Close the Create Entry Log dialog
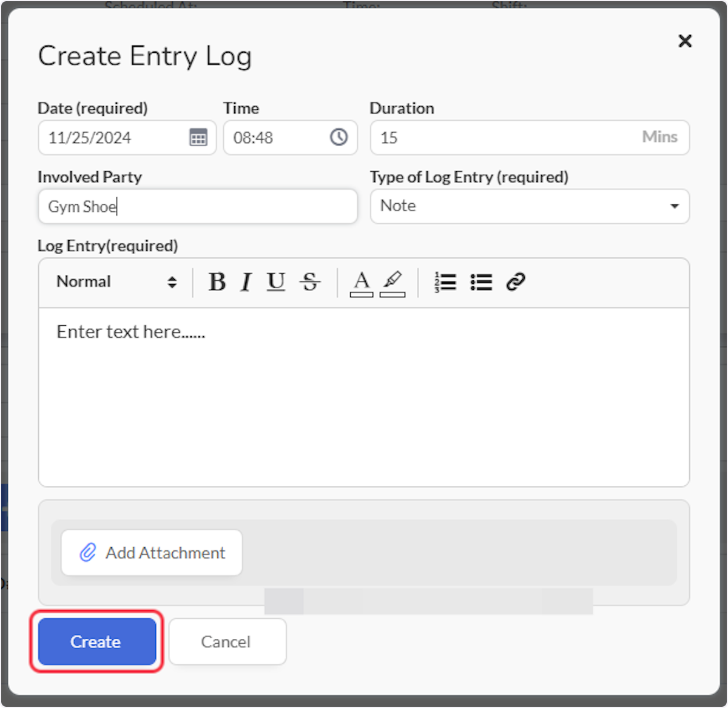This screenshot has height=708, width=728. [x=685, y=41]
